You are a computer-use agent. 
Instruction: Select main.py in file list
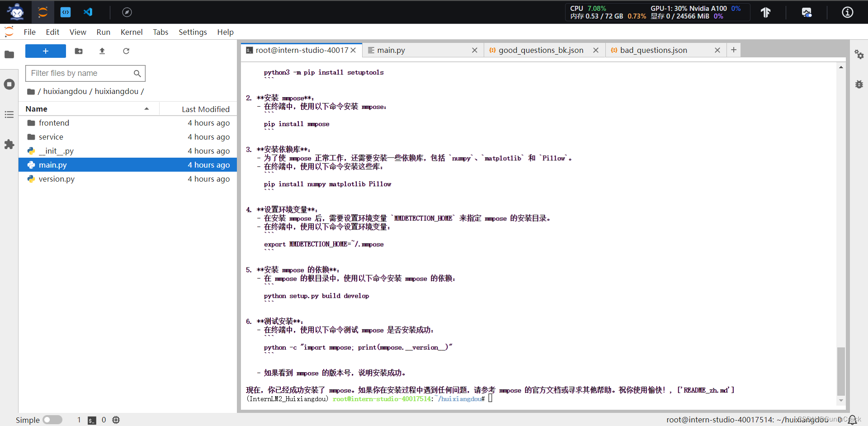127,165
